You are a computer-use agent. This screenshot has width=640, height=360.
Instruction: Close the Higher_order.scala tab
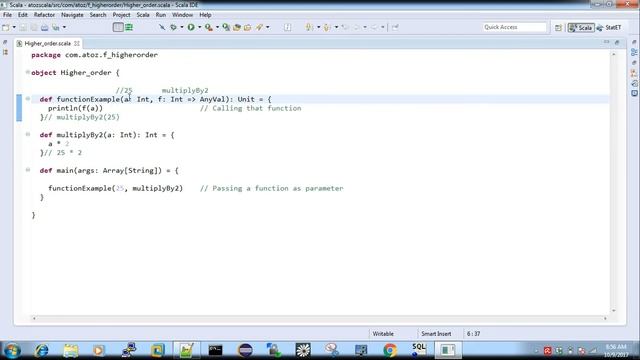pos(77,43)
